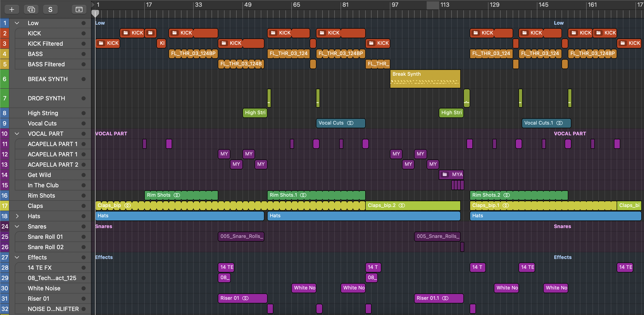Select first 005_Snare_Rolls_ region
644x315 pixels.
[241, 237]
